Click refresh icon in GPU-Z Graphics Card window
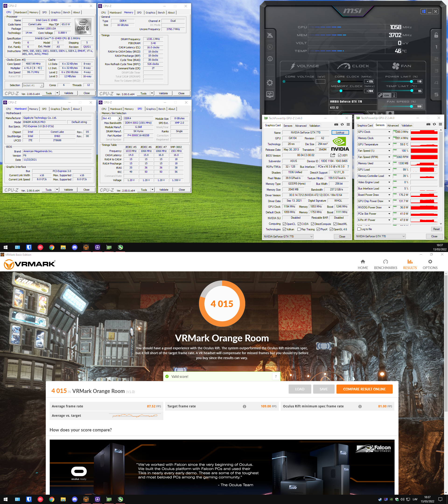 pyautogui.click(x=342, y=125)
